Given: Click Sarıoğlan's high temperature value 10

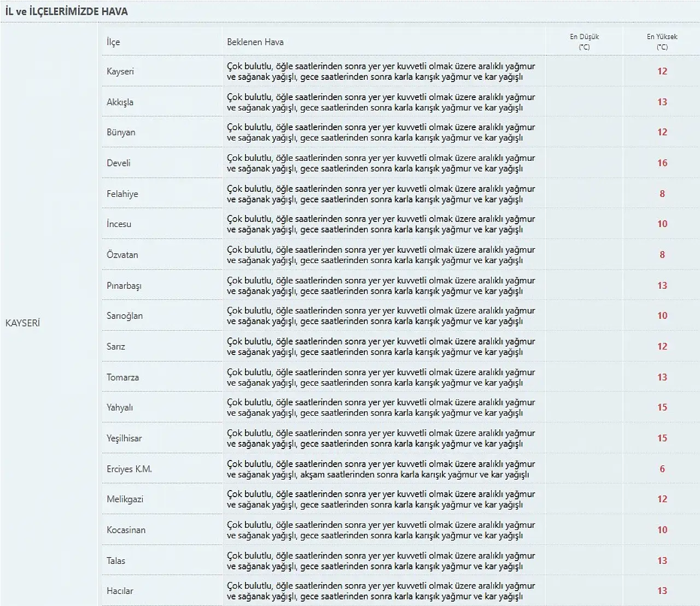Looking at the screenshot, I should (x=662, y=316).
